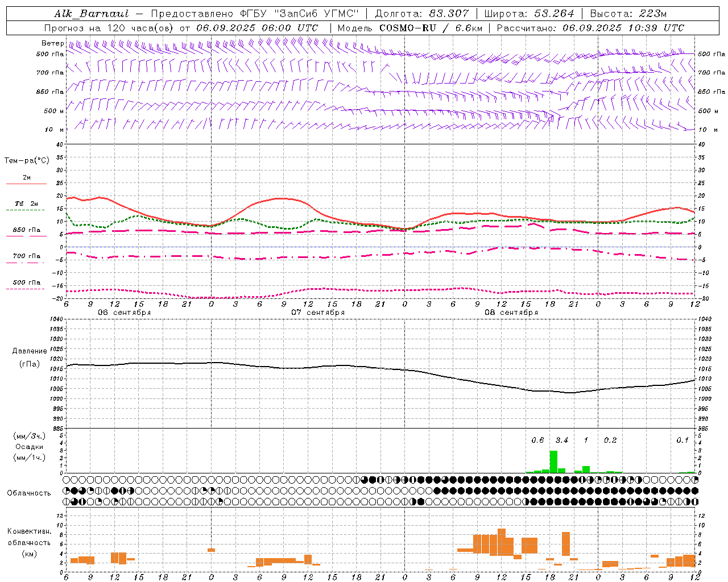The width and height of the screenshot is (728, 582).
Task: Select the 'Модель COSMO-RU / 6.6км' text
Action: pyautogui.click(x=409, y=28)
